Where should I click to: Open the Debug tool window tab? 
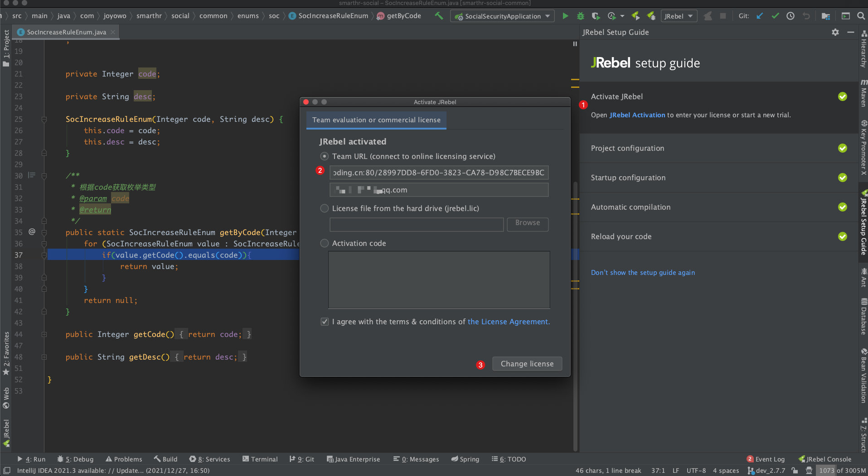75,459
